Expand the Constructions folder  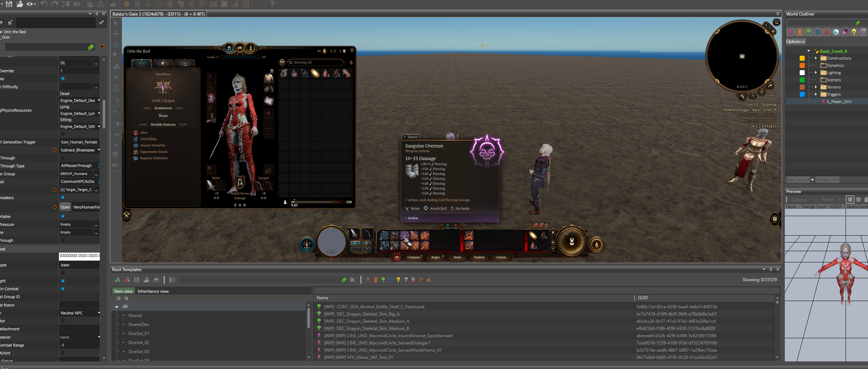pos(816,58)
